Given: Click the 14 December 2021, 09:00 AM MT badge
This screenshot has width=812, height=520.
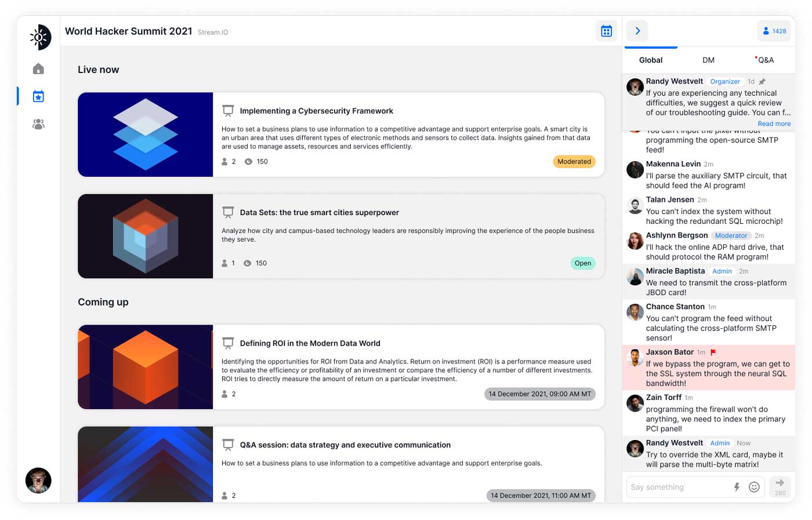Looking at the screenshot, I should tap(540, 394).
